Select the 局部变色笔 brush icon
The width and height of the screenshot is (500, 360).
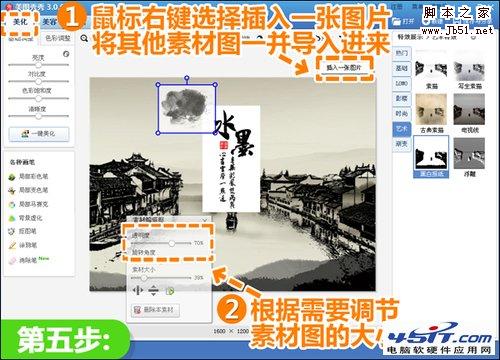coord(12,190)
